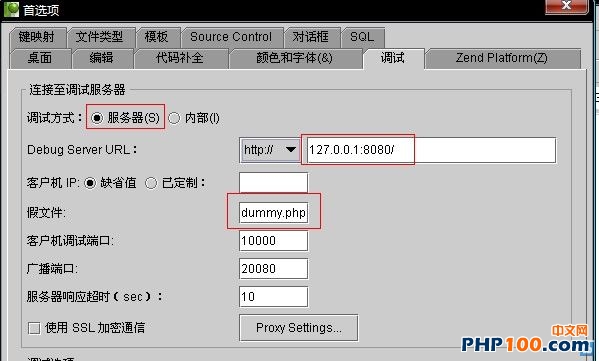The width and height of the screenshot is (599, 361).
Task: Open the Zend Platform(Z) tab
Action: point(502,58)
